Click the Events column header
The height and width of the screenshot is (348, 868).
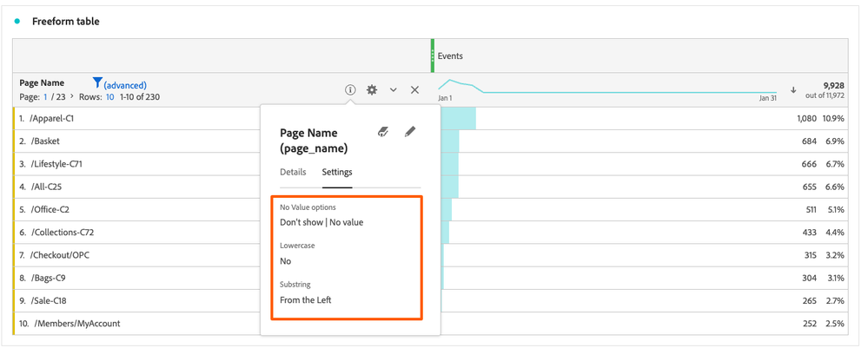[x=450, y=56]
